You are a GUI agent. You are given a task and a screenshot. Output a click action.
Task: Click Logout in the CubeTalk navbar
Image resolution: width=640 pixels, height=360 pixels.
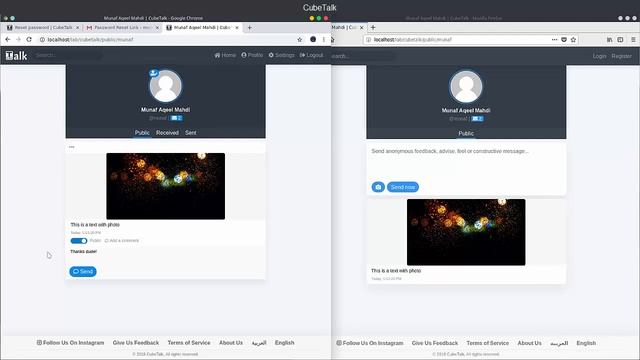311,55
